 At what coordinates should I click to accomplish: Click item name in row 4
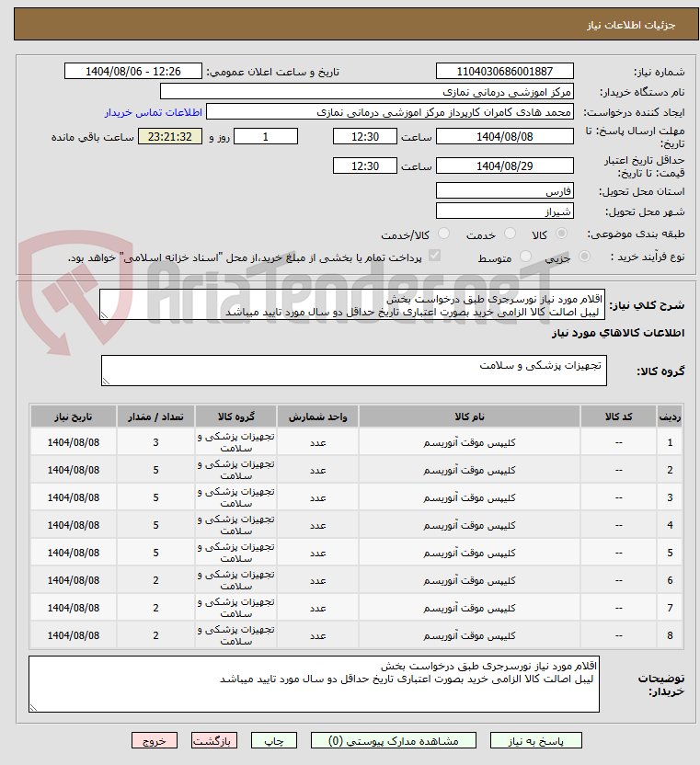click(x=470, y=525)
